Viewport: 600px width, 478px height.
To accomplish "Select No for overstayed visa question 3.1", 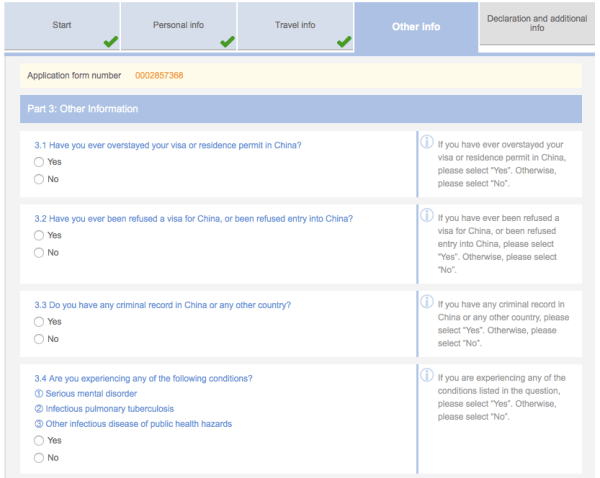I will pos(39,179).
